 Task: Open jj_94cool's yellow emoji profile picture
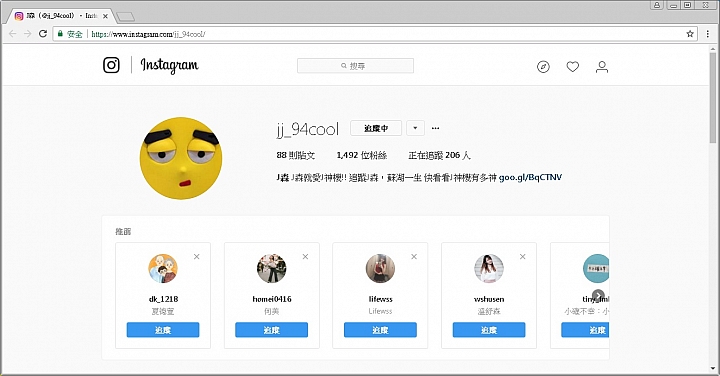tap(181, 158)
